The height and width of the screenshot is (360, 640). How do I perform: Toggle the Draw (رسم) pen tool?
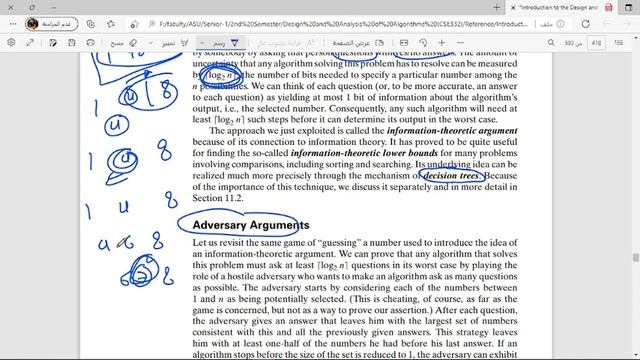pos(226,43)
